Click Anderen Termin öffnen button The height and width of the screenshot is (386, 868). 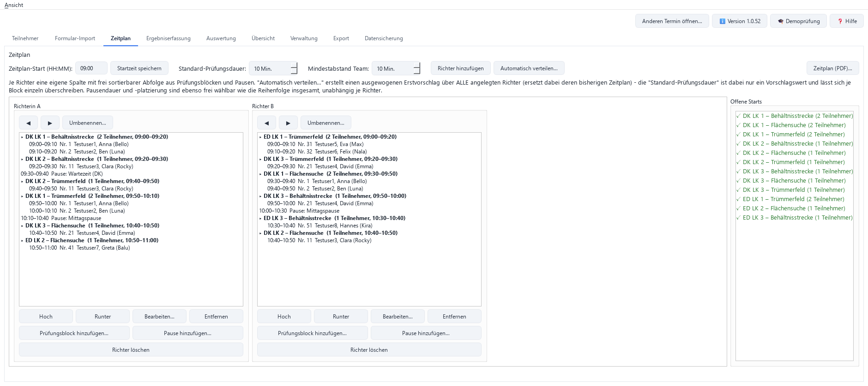click(672, 21)
